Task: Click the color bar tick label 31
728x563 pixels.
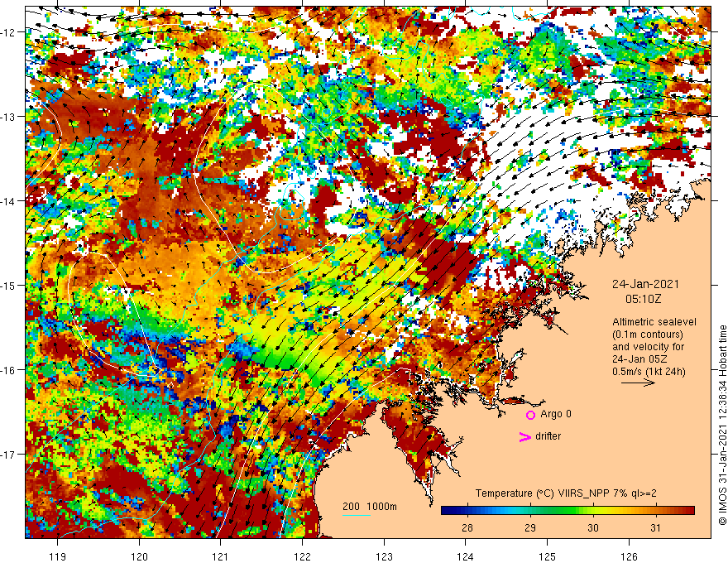Action: (655, 527)
